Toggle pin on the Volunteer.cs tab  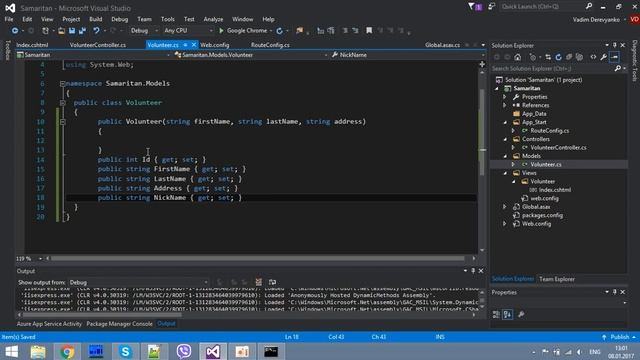185,45
